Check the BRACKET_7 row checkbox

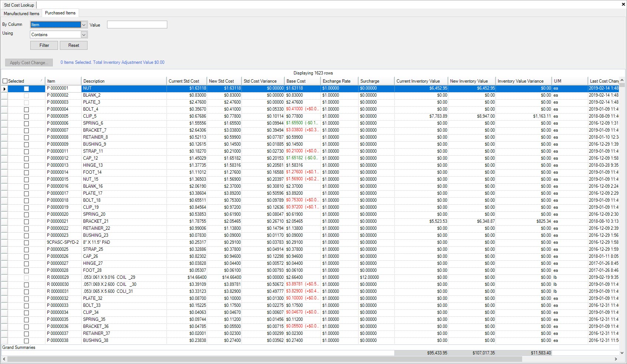26,131
